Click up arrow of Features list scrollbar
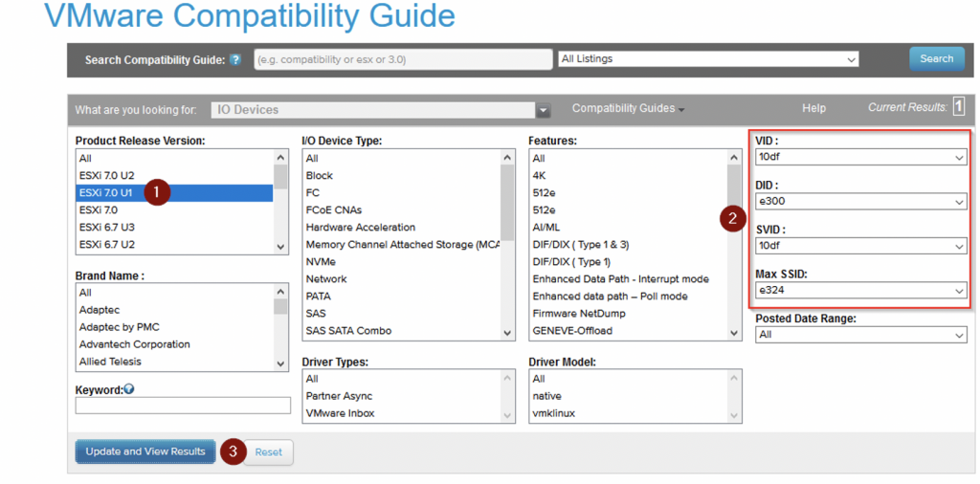This screenshot has height=484, width=980. click(734, 158)
